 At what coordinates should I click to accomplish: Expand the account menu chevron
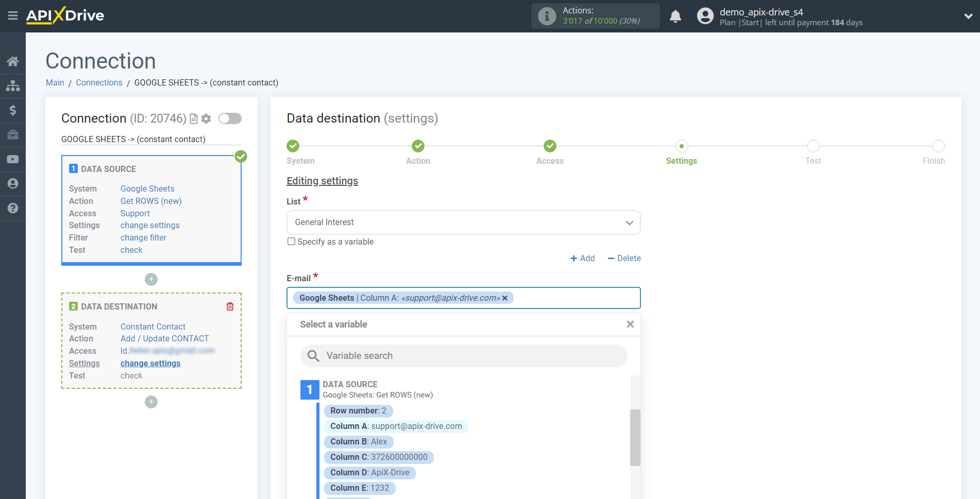click(x=968, y=16)
